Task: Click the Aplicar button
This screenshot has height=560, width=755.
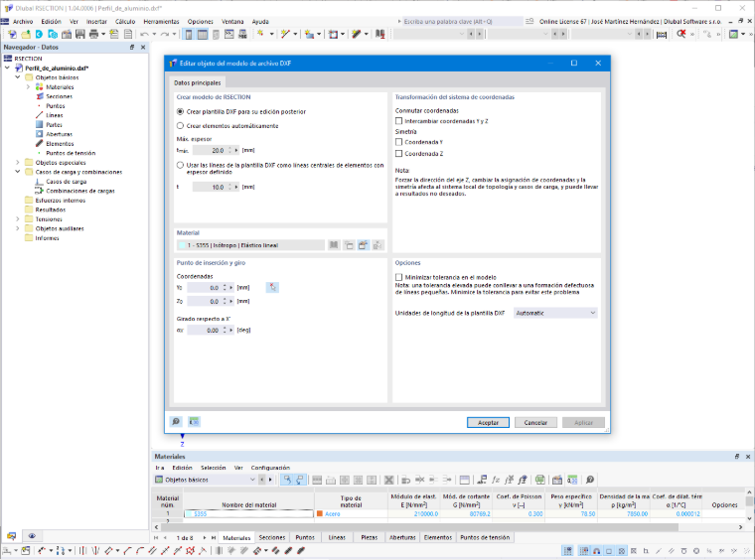Action: (583, 422)
